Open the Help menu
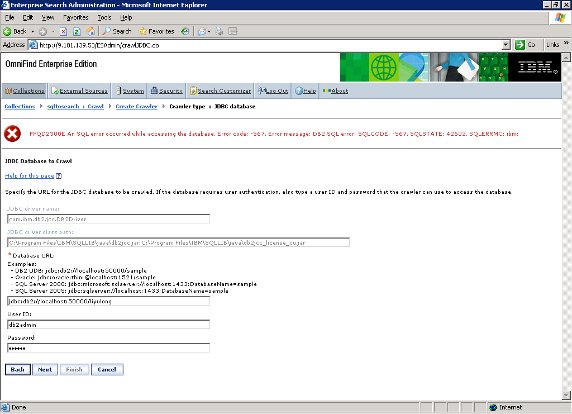This screenshot has height=414, width=572. coord(126,18)
